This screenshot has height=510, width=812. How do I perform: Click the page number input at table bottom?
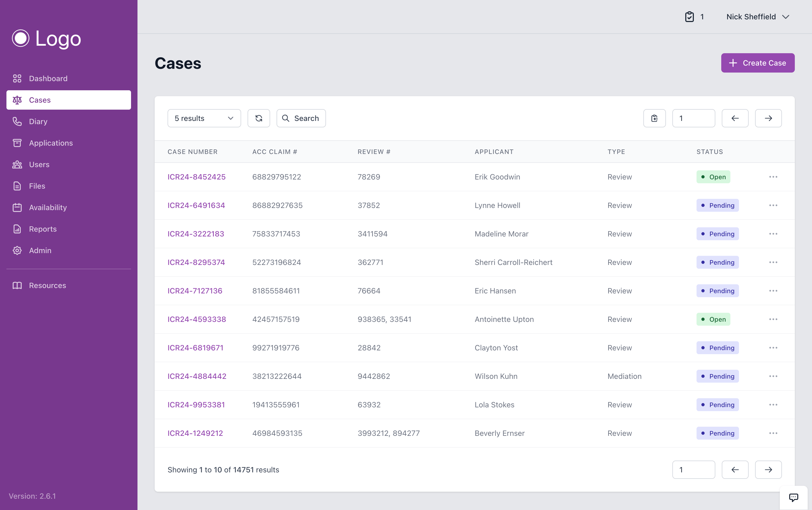[x=693, y=469]
